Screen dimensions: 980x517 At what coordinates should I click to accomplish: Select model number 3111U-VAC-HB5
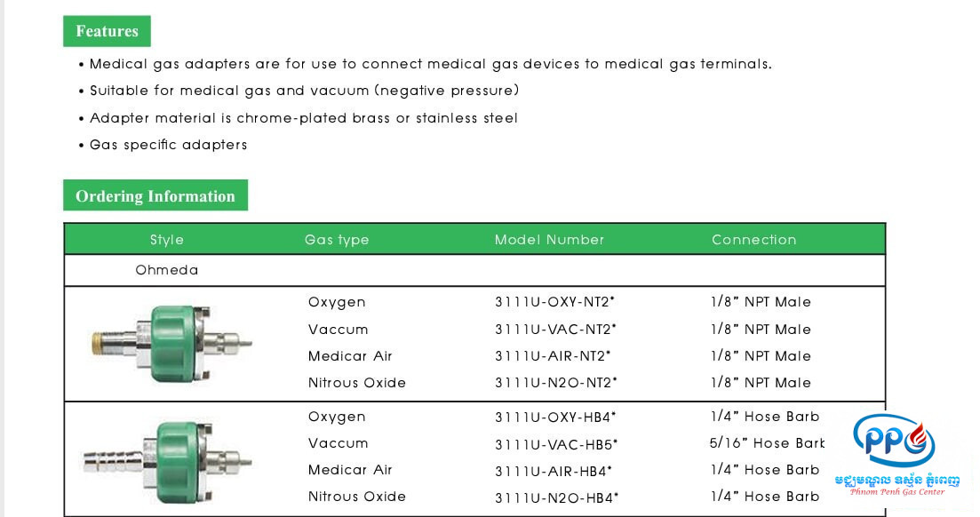pyautogui.click(x=556, y=444)
